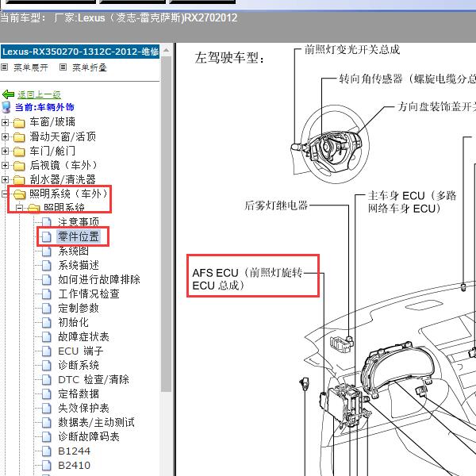Open 如何进行故障排除 page
476x476 pixels.
click(x=99, y=279)
